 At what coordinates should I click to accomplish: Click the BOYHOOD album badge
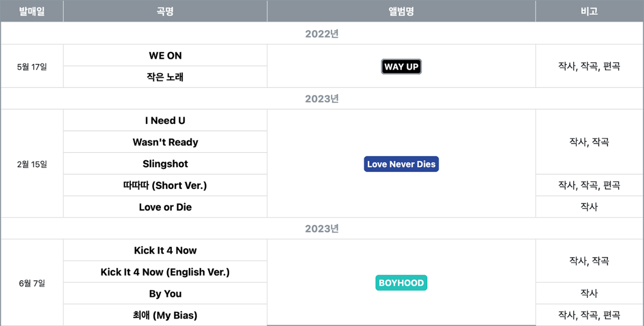(x=401, y=283)
